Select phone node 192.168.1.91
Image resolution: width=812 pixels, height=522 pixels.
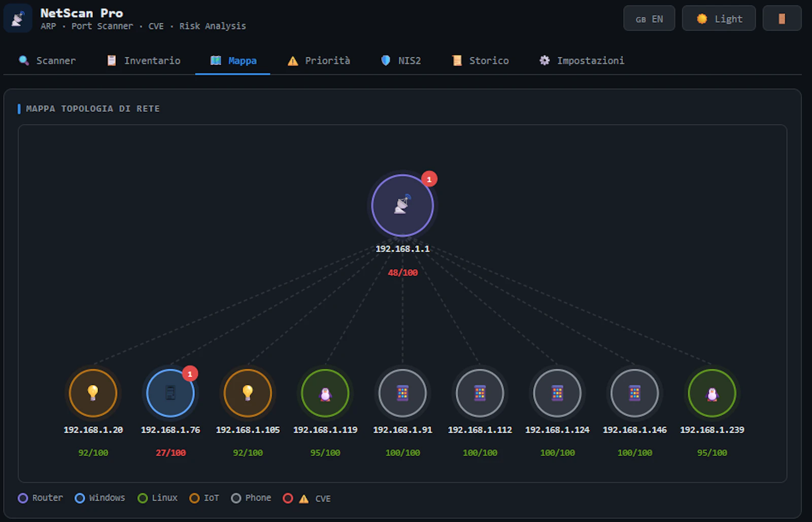(402, 393)
